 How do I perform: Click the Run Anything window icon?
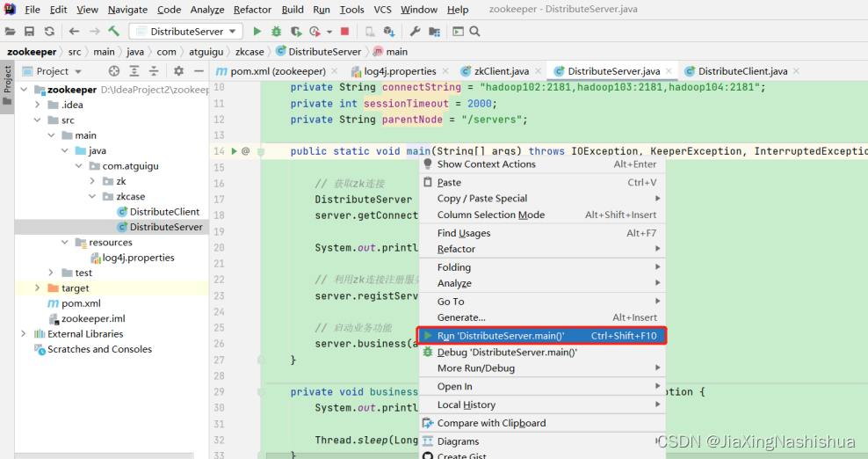(459, 32)
